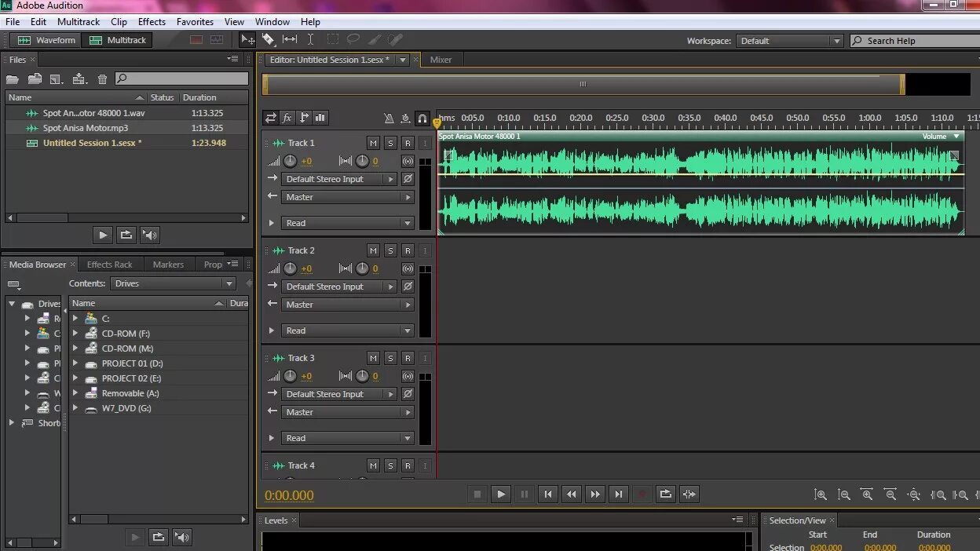Select the Razor tool
Viewport: 980px width, 551px height.
[267, 39]
